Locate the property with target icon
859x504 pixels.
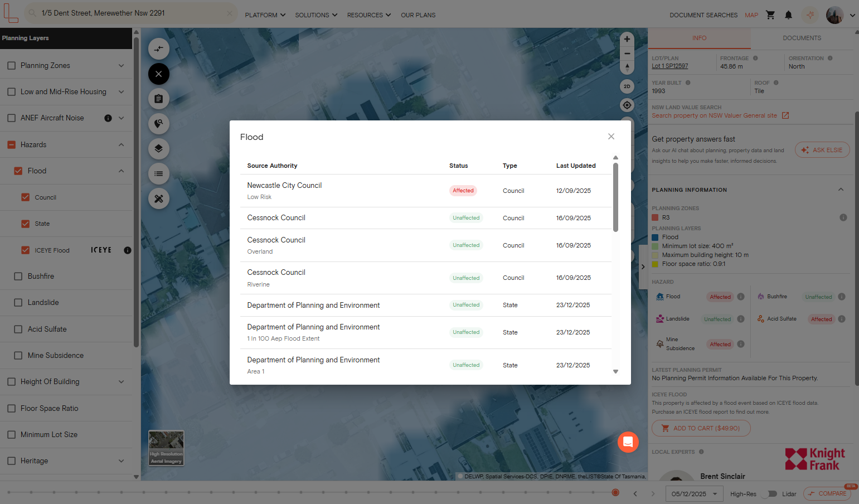coord(627,105)
